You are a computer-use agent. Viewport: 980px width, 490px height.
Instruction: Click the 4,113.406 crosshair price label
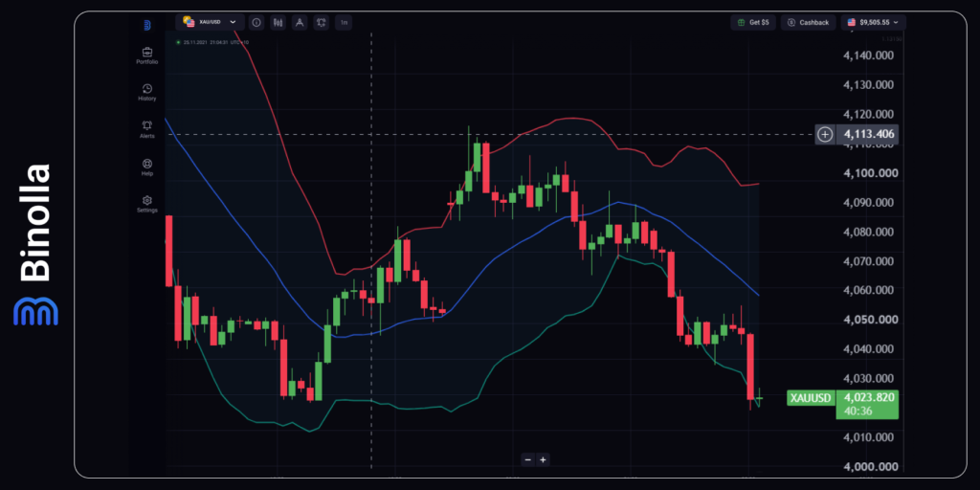[x=869, y=134]
